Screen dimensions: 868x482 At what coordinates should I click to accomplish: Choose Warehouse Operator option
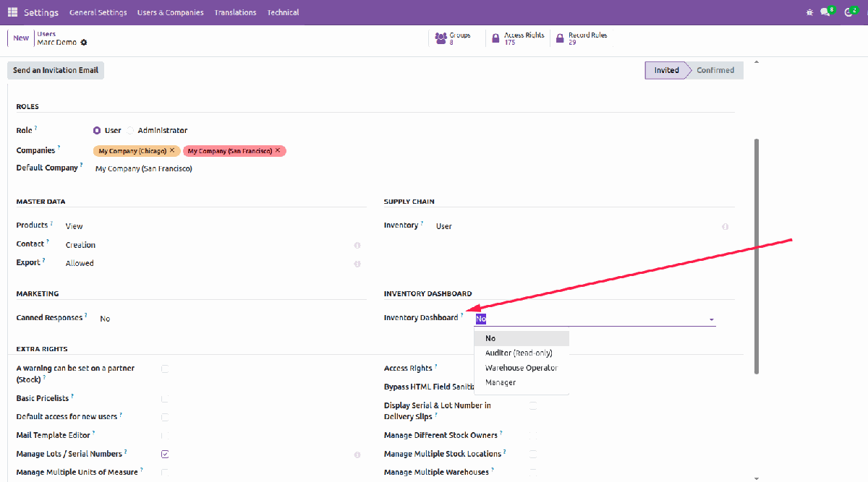coord(522,368)
